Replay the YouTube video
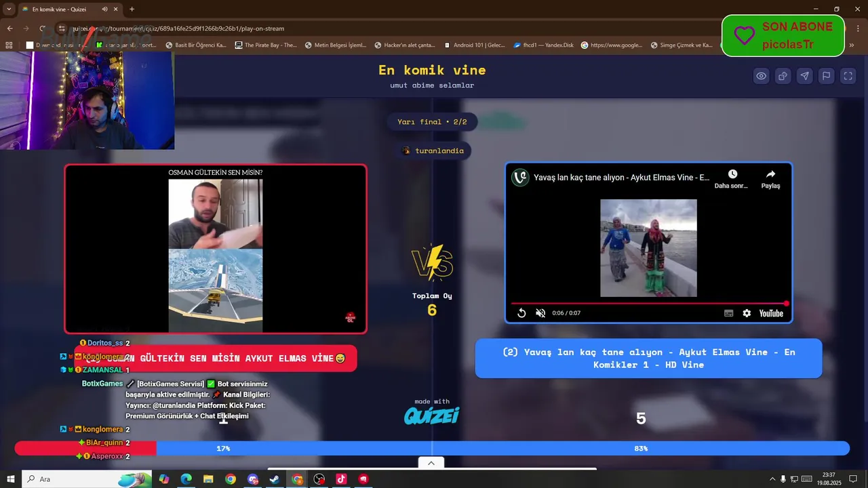Screen dimensions: 868x488 521,313
